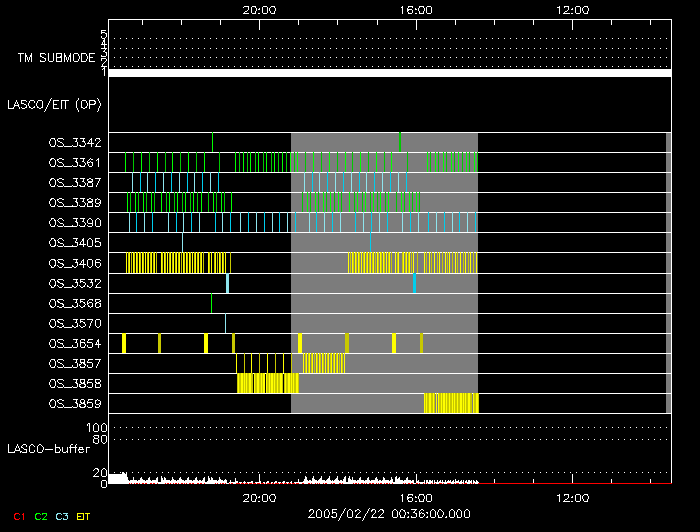The width and height of the screenshot is (700, 532).
Task: Click the red C1 legend entry
Action: (17, 516)
